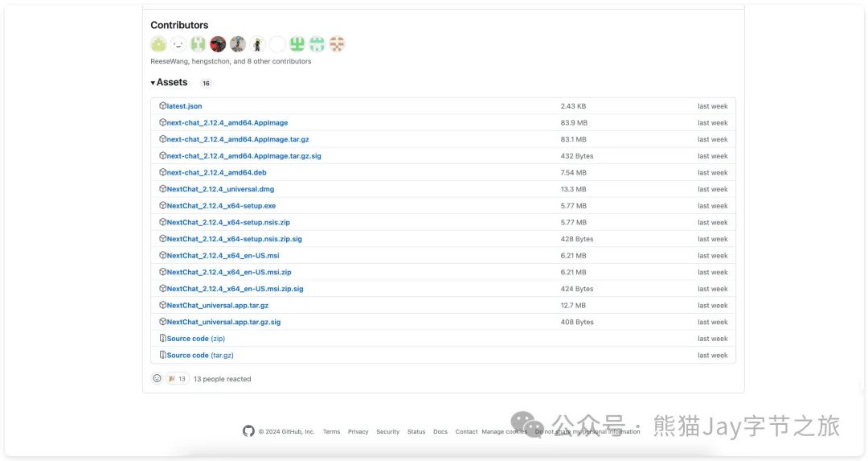Viewport: 868px width, 461px height.
Task: Click the 432 Bytes size value
Action: (577, 156)
